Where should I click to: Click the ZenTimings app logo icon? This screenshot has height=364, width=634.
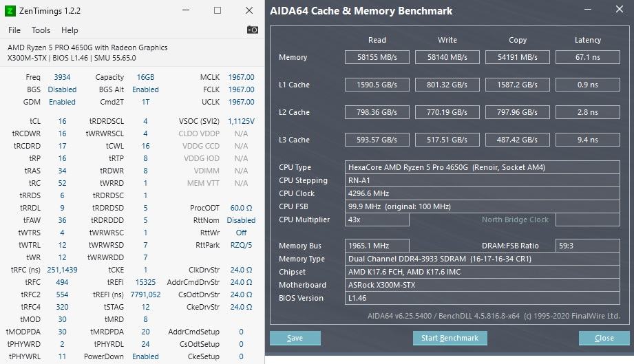tap(10, 10)
